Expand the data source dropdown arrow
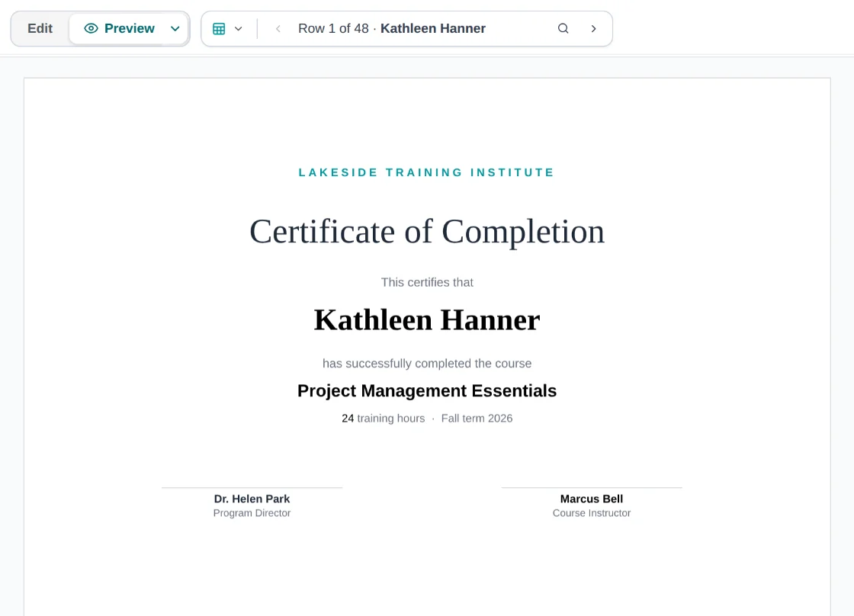Image resolution: width=854 pixels, height=616 pixels. pos(238,28)
